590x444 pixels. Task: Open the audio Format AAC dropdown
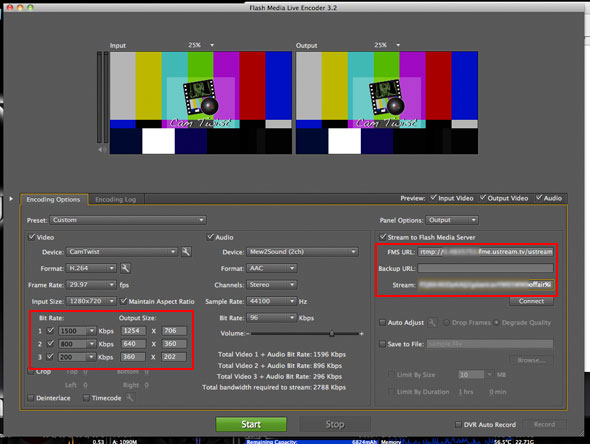[272, 268]
